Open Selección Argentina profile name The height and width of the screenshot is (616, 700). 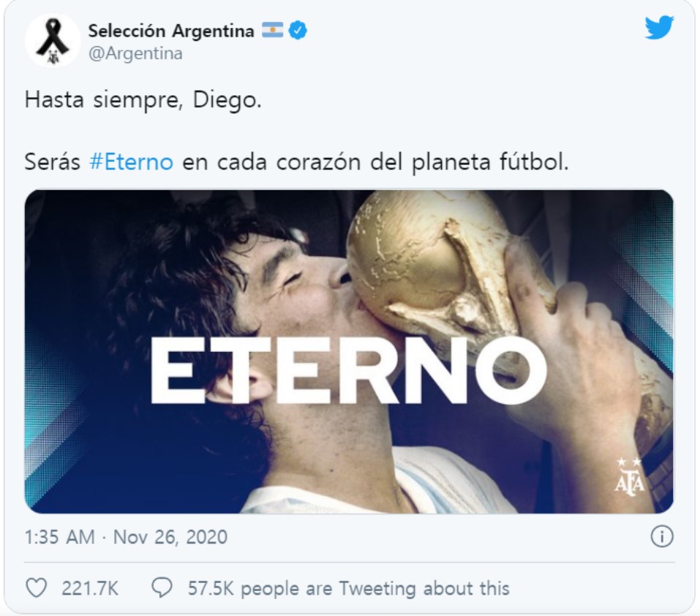(x=171, y=31)
